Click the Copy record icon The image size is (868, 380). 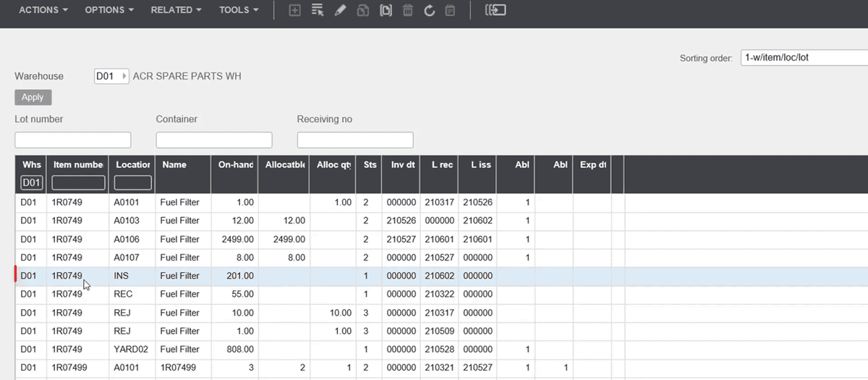point(363,10)
